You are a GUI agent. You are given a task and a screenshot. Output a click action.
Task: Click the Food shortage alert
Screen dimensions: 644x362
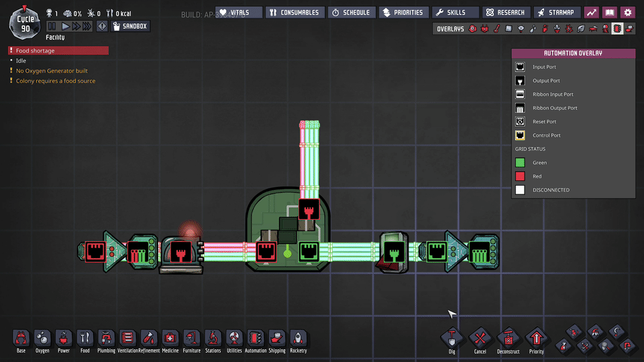58,50
